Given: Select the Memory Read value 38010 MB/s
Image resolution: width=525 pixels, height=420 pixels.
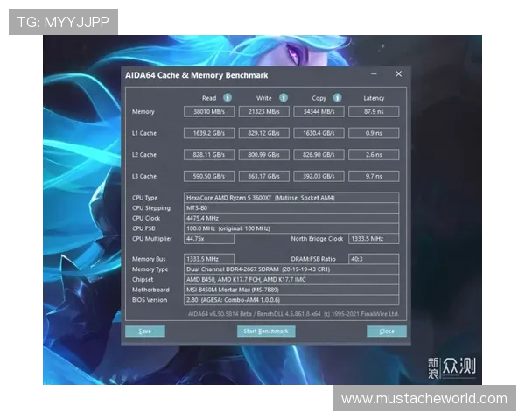Looking at the screenshot, I should coord(208,112).
